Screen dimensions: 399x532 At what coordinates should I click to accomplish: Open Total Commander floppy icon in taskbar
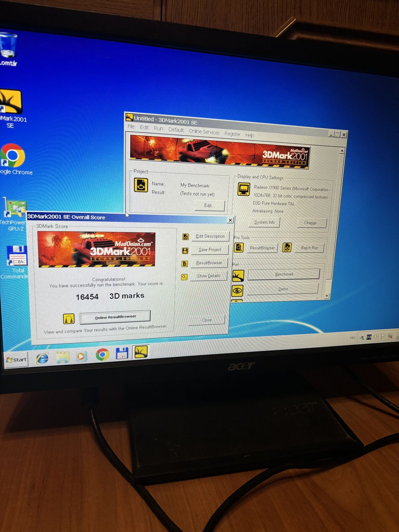click(122, 353)
